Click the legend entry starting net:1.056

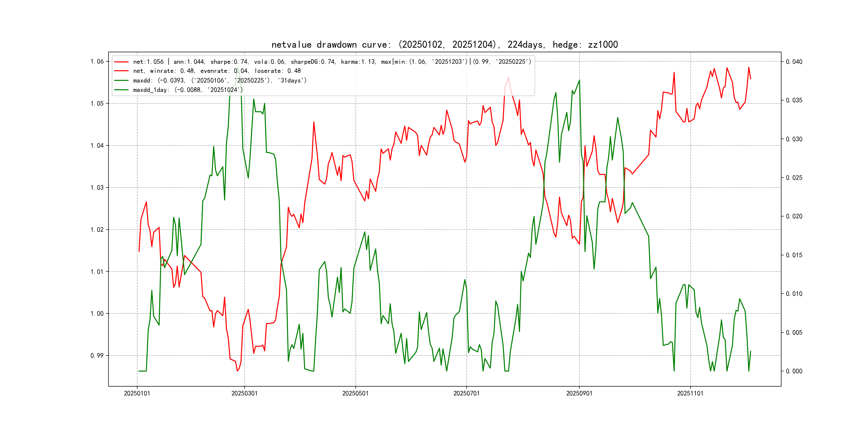[x=332, y=62]
